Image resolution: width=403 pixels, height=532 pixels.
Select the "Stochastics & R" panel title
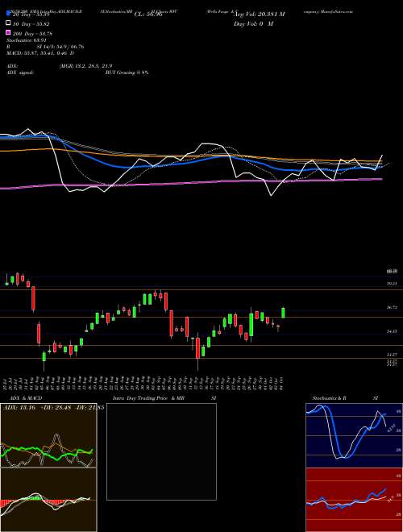tap(330, 398)
